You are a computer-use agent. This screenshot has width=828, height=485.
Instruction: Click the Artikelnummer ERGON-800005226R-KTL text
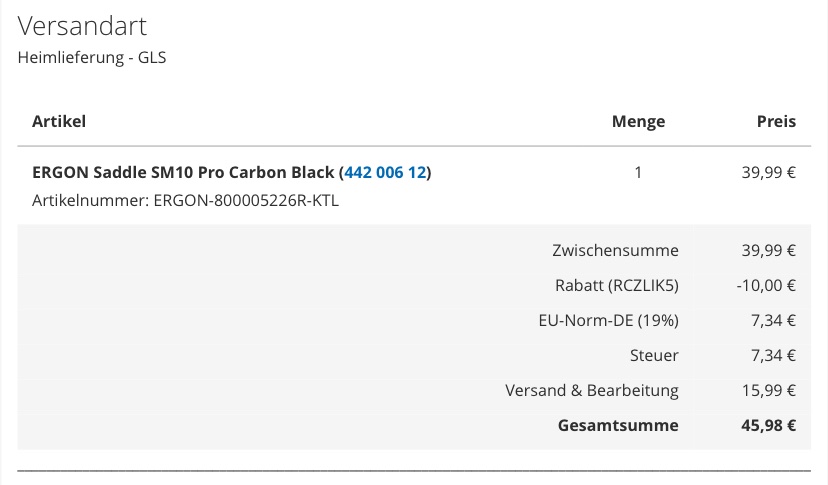[185, 200]
